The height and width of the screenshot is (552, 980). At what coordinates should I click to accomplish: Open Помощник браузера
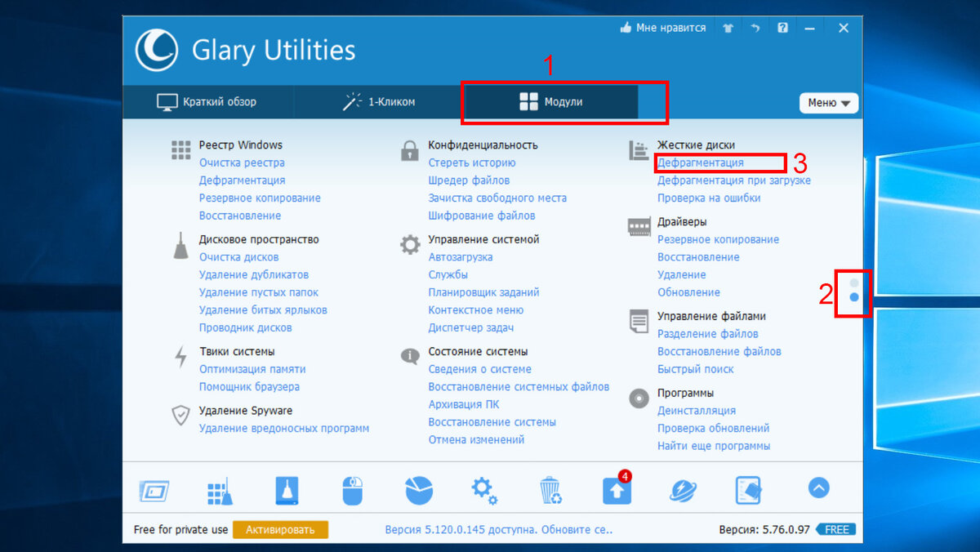(249, 386)
